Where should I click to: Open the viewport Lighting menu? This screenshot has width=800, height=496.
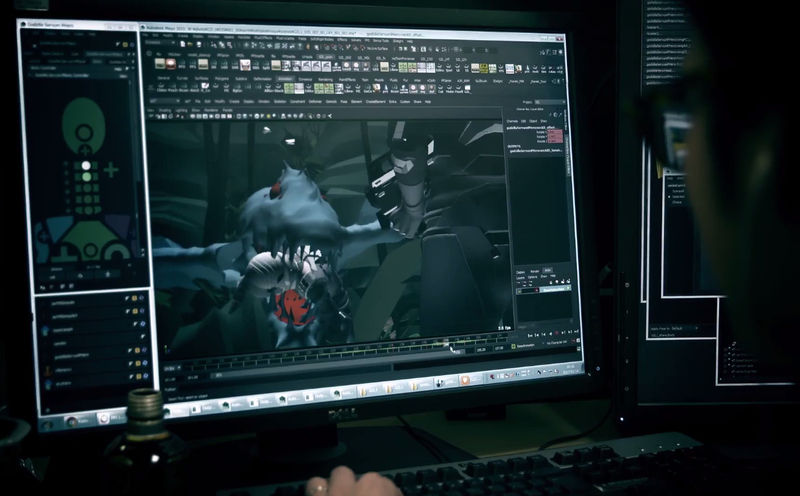click(x=181, y=110)
